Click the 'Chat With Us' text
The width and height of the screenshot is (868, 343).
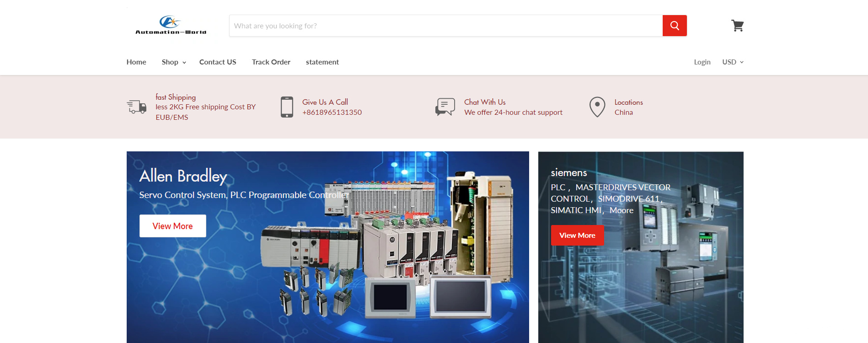pyautogui.click(x=485, y=102)
